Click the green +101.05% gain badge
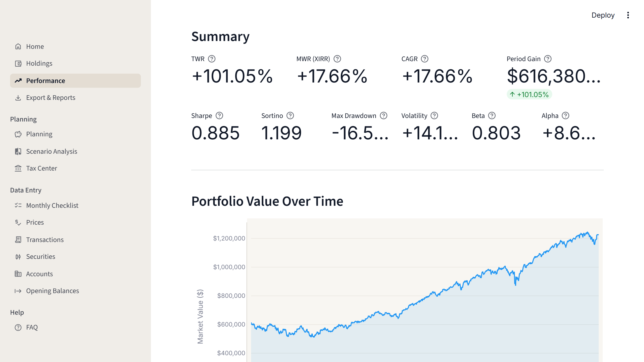The height and width of the screenshot is (362, 644). [529, 94]
